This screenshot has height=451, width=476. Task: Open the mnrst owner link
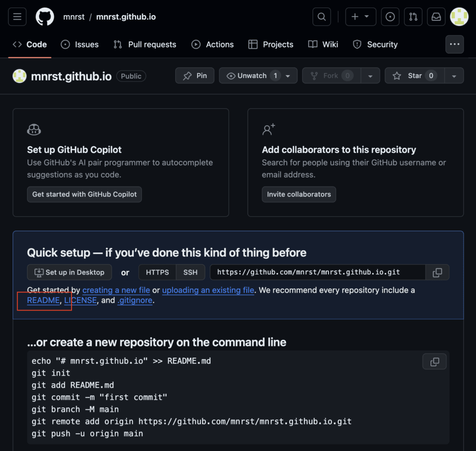[x=74, y=17]
